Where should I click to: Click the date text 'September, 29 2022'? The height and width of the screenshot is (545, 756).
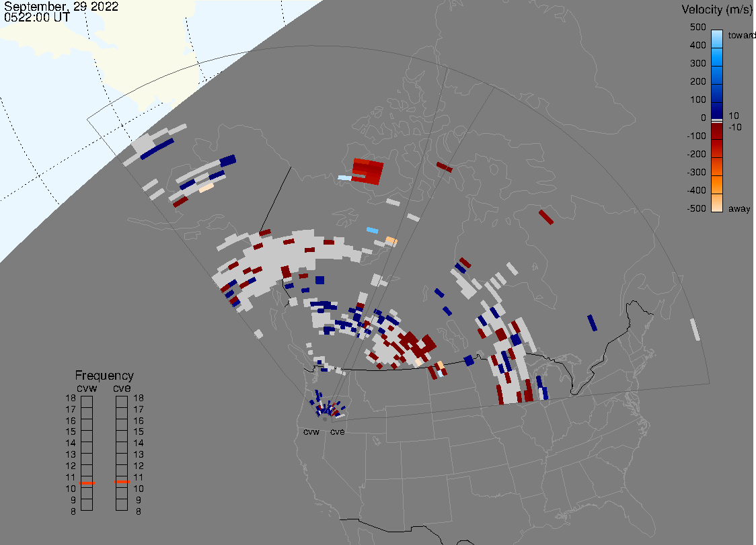tap(61, 7)
